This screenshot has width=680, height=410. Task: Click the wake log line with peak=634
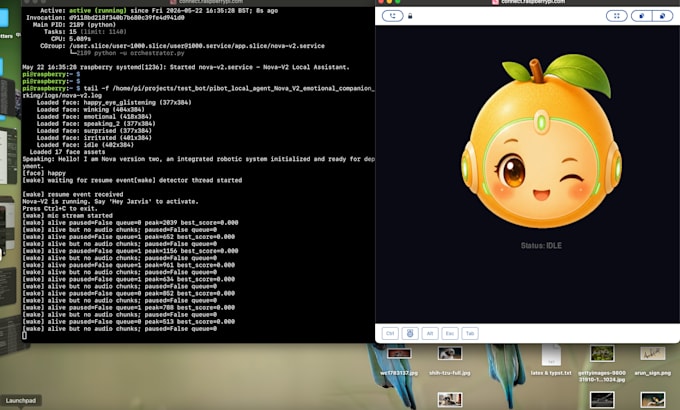(x=128, y=279)
